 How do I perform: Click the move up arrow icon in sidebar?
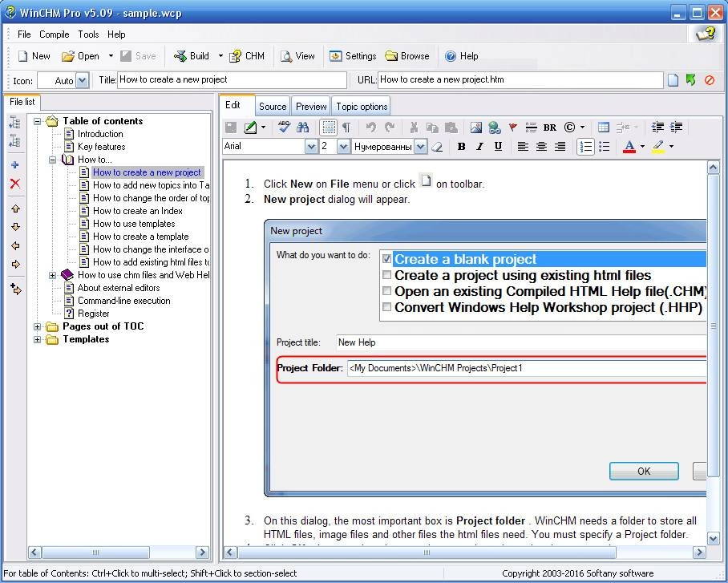tap(15, 209)
